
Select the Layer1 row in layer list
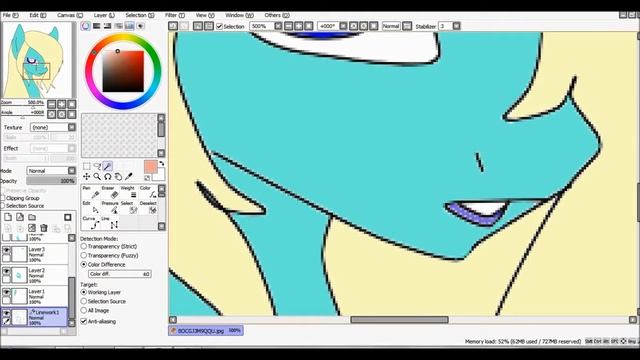[35, 296]
